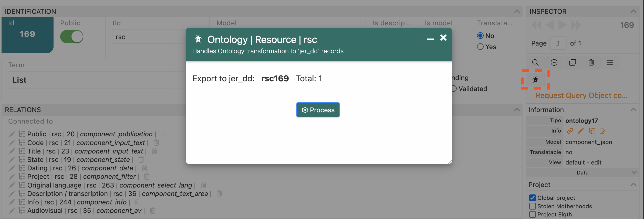Toggle the Public switch off
The image size is (644, 219).
pos(72,37)
